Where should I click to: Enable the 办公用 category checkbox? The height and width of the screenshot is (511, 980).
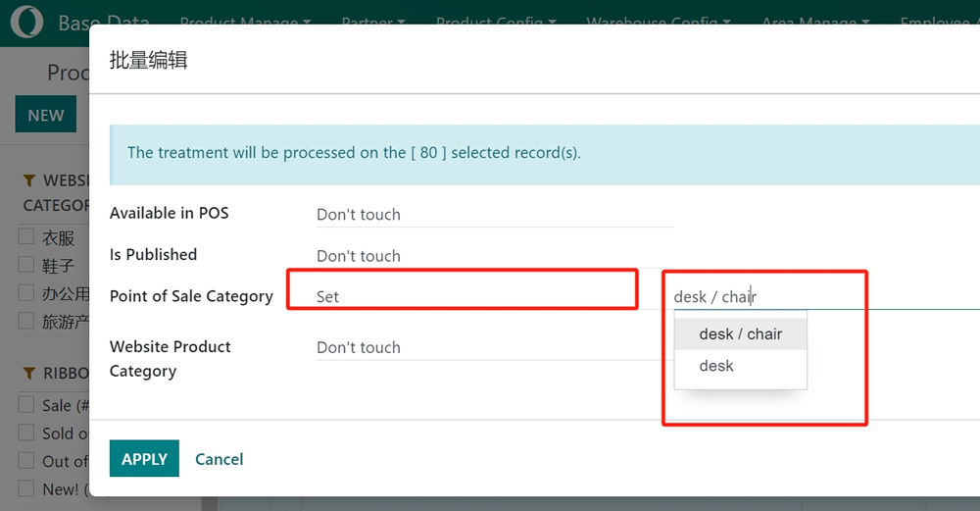27,292
